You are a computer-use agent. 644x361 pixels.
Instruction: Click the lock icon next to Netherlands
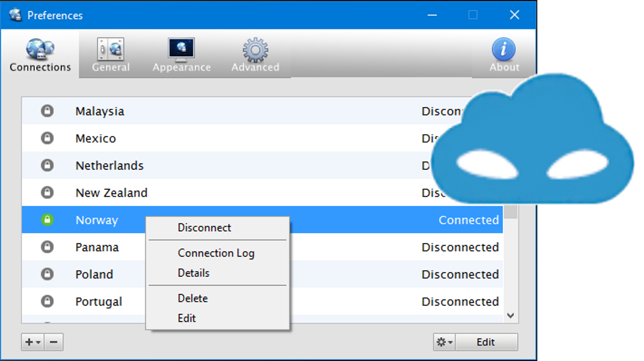tap(47, 165)
